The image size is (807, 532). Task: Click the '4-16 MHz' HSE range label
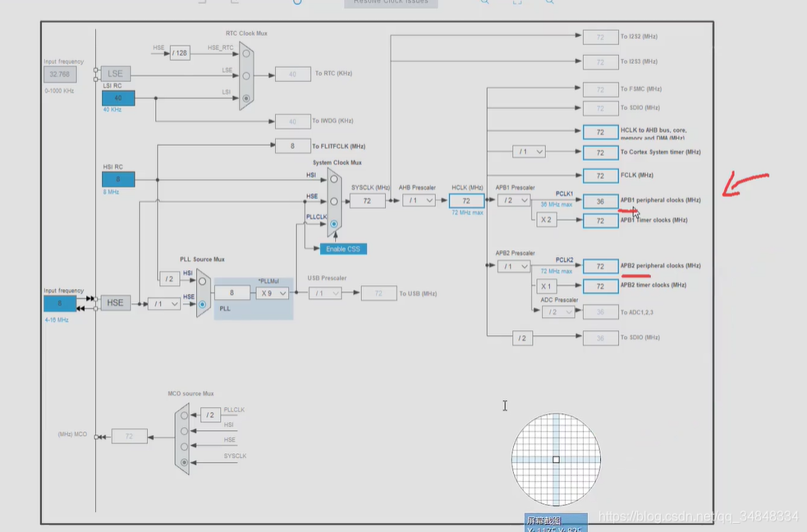tap(57, 320)
